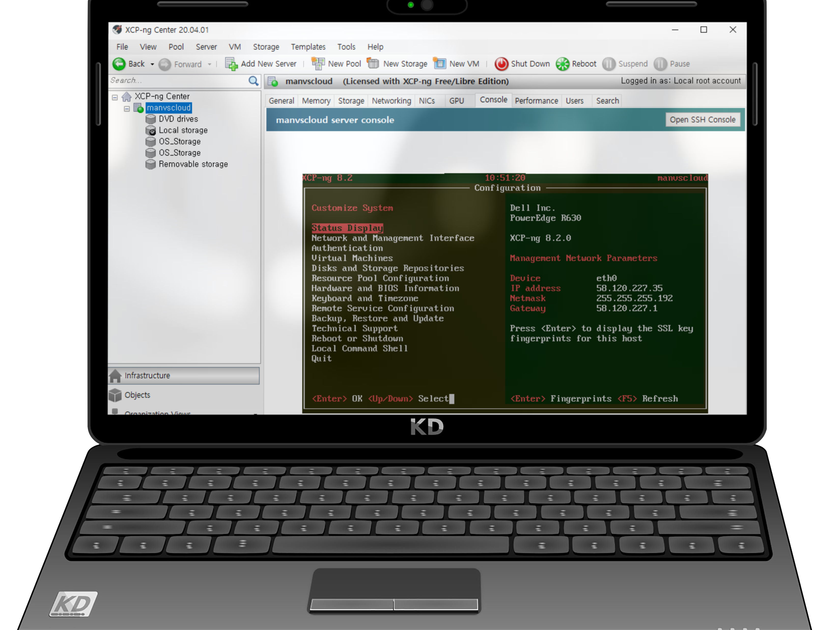Collapse the XCP-ng Center tree node
Image resolution: width=840 pixels, height=630 pixels.
(115, 97)
